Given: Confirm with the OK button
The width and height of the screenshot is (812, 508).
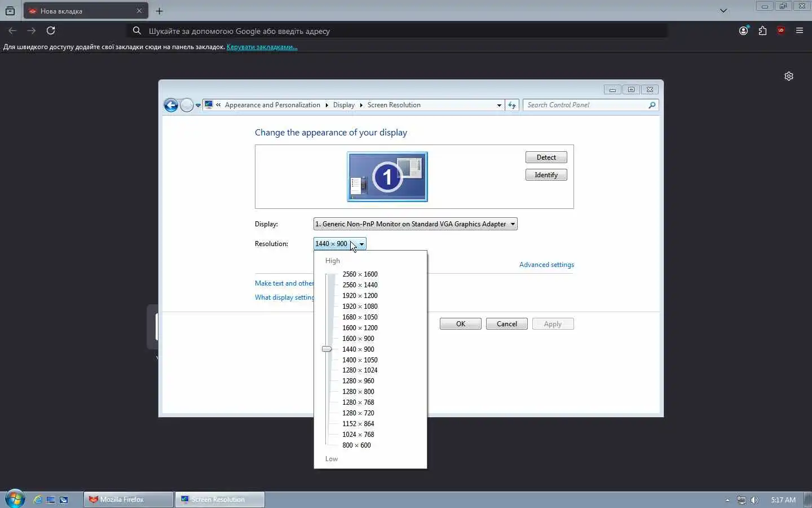Looking at the screenshot, I should coord(461,324).
